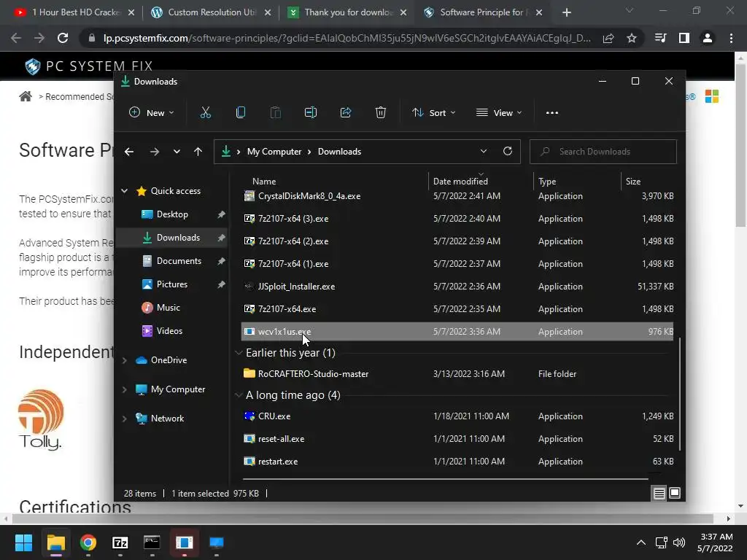Viewport: 747px width, 560px height.
Task: Refresh the Downloads folder view
Action: [508, 152]
